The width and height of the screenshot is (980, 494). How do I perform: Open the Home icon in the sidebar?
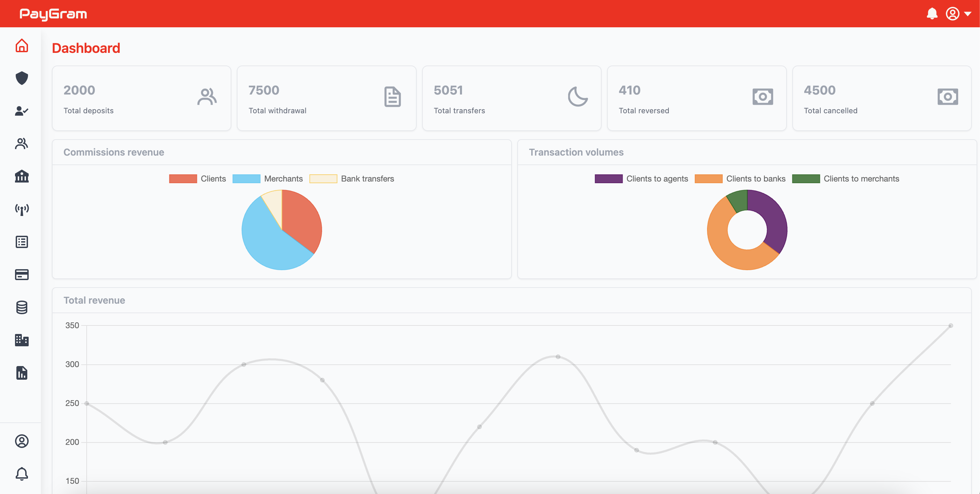click(22, 46)
